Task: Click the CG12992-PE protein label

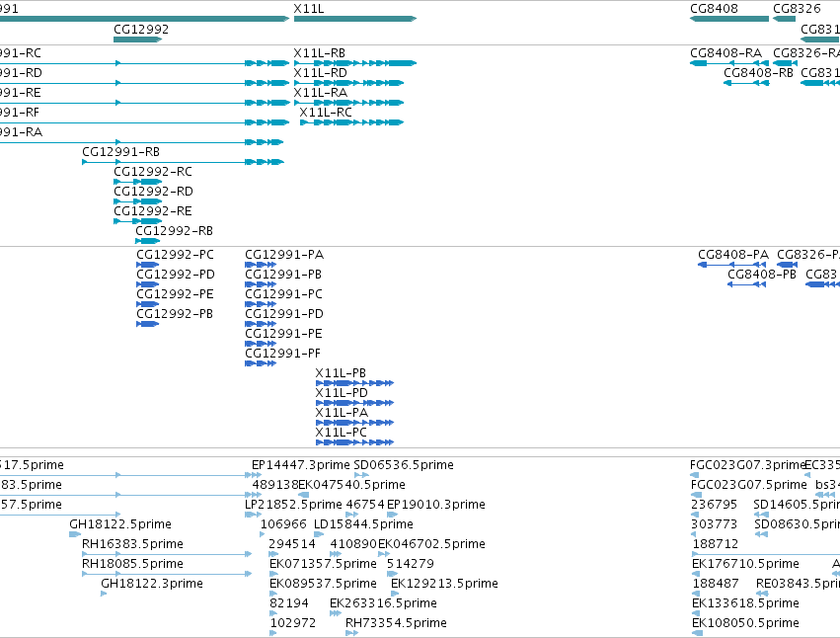Action: 175,295
